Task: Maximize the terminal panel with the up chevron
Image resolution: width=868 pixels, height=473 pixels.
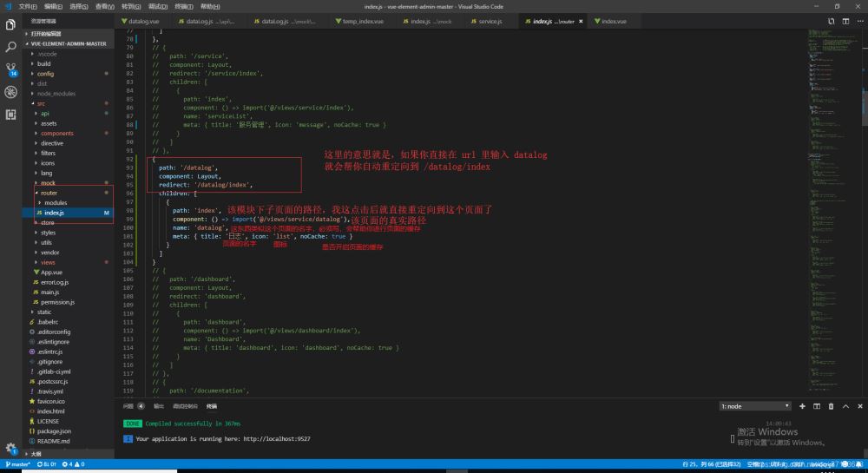Action: point(845,405)
